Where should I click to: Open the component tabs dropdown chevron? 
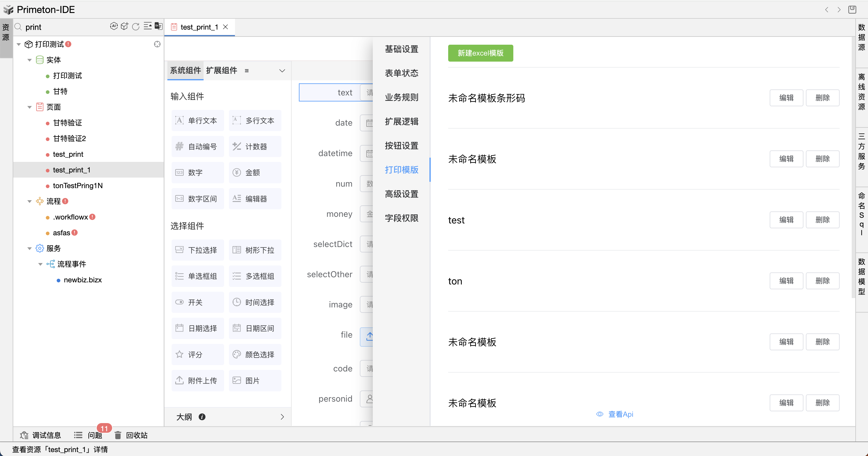pyautogui.click(x=282, y=70)
